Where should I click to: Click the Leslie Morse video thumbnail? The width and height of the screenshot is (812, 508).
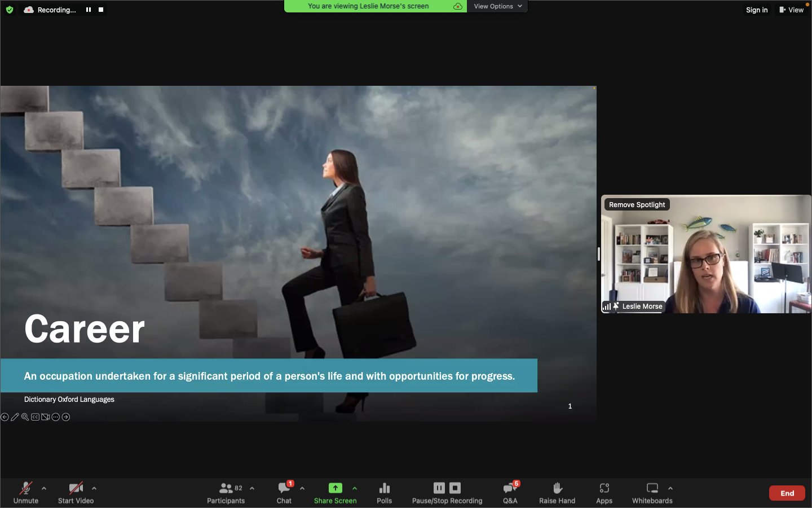[706, 254]
